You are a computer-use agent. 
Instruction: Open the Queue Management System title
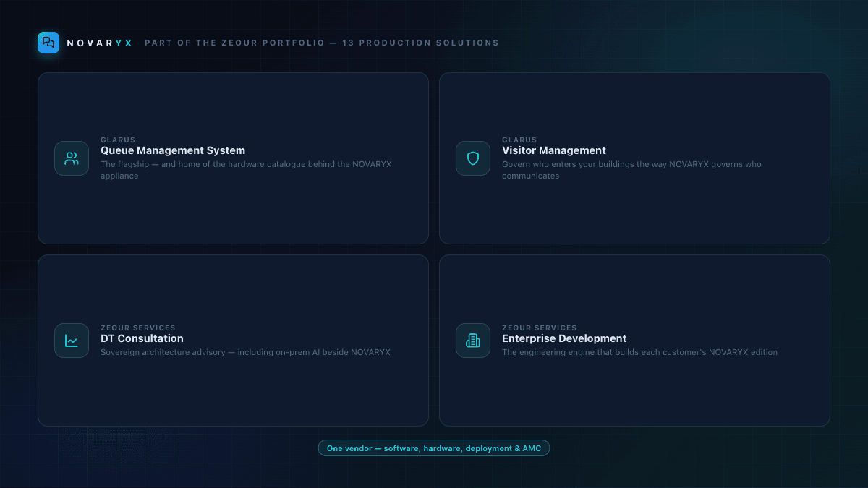(x=173, y=150)
